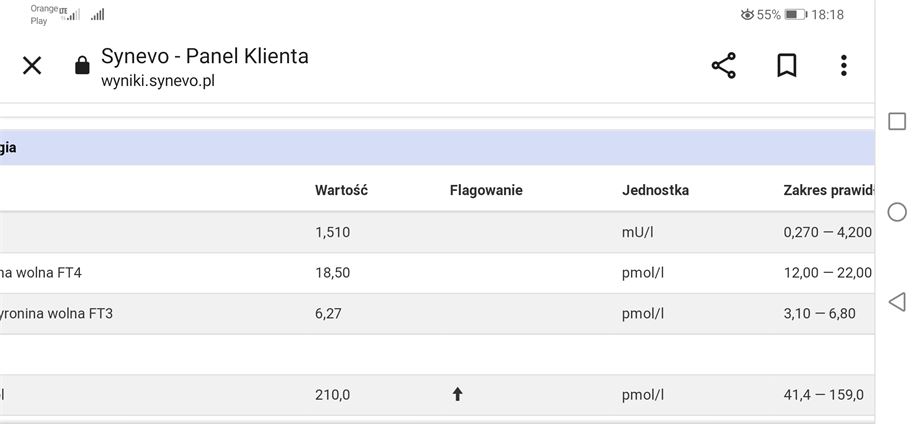Tap the eye comfort status icon
Image resolution: width=920 pixels, height=424 pixels.
747,15
